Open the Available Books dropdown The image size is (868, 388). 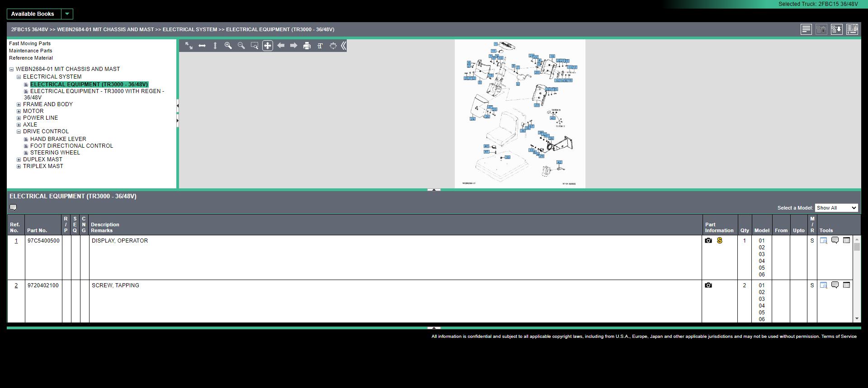pos(67,14)
